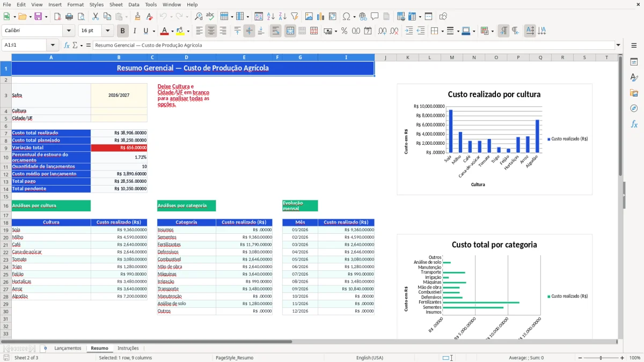The width and height of the screenshot is (644, 362).
Task: Switch to Instruções sheet tab
Action: point(128,348)
